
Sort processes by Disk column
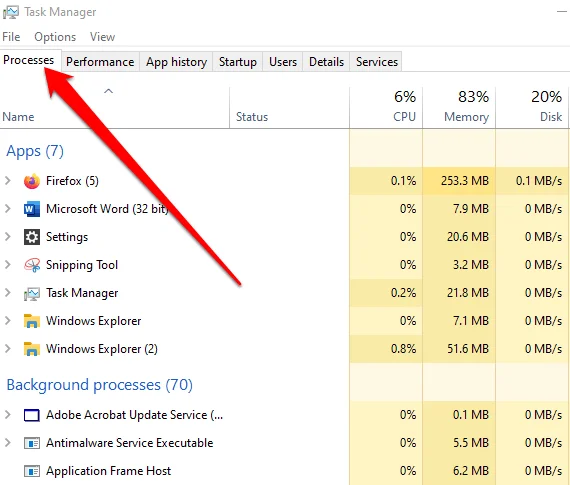tap(532, 107)
